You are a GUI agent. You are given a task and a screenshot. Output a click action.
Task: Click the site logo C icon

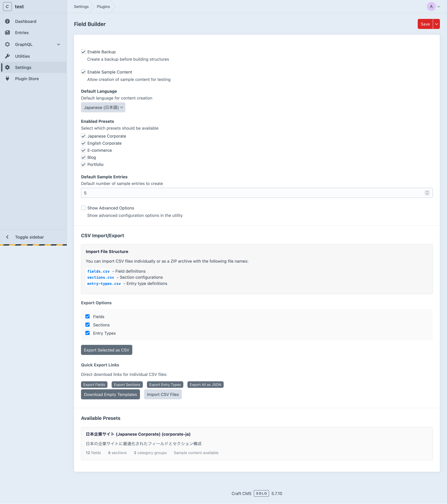(7, 6)
